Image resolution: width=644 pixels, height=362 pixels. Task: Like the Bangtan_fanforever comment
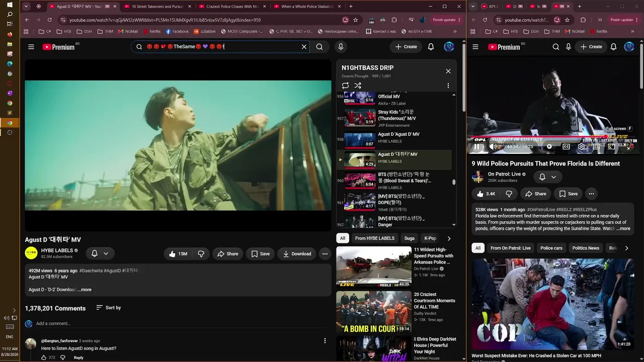tap(44, 357)
